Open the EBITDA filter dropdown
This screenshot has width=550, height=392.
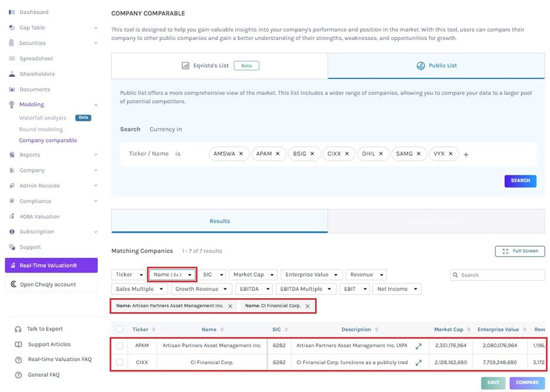pyautogui.click(x=254, y=289)
